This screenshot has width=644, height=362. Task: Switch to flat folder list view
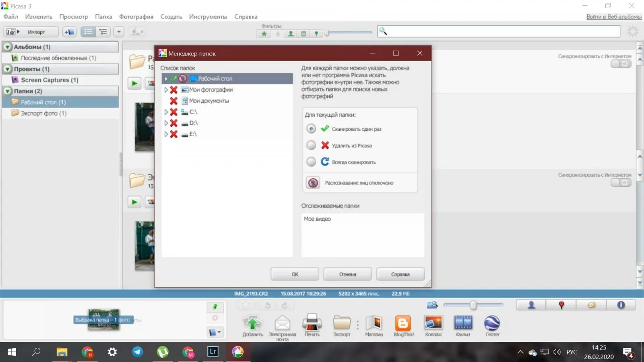point(88,32)
